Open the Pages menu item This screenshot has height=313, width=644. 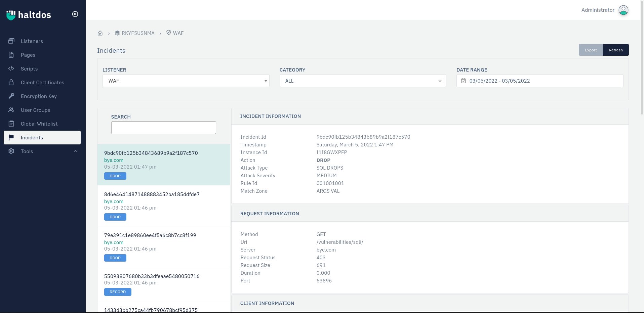[42, 55]
